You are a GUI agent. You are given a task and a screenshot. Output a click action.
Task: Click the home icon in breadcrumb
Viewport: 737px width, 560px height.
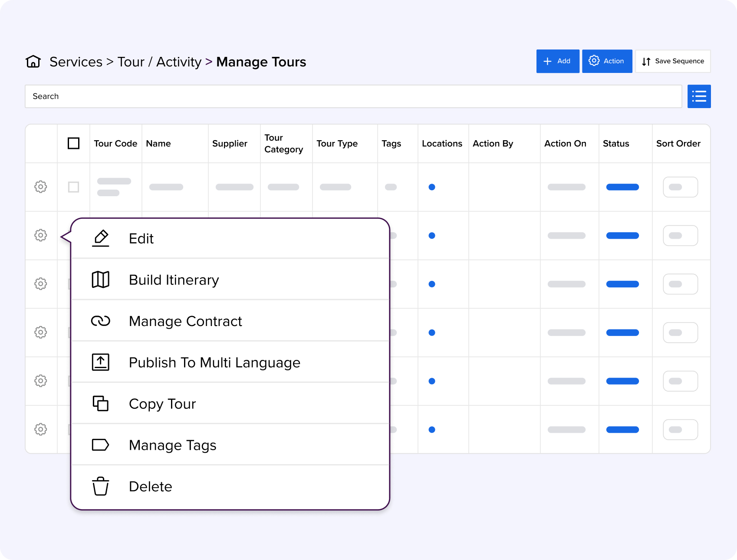(x=33, y=62)
